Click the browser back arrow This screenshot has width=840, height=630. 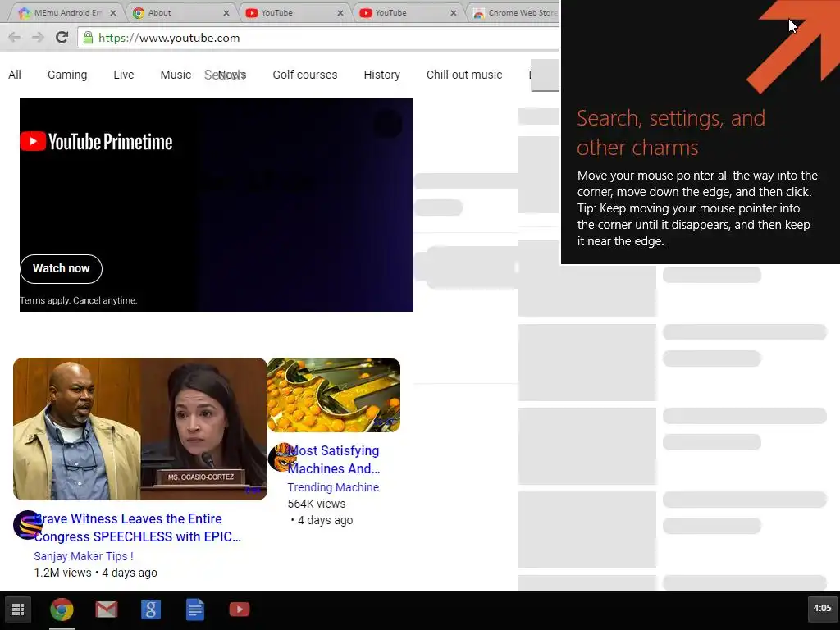15,38
